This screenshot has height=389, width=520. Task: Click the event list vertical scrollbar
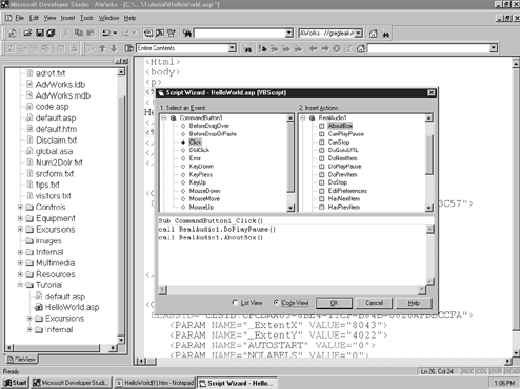click(291, 163)
